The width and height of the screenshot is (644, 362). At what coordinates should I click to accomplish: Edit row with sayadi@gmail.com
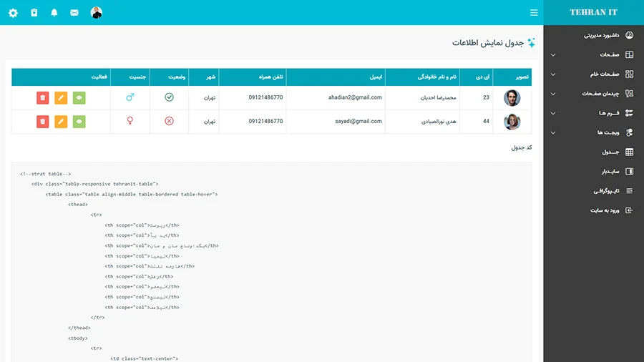pos(61,122)
